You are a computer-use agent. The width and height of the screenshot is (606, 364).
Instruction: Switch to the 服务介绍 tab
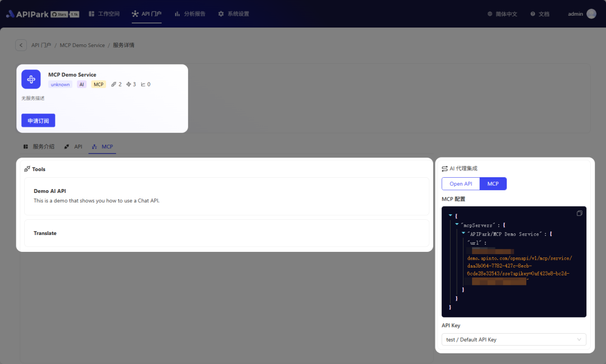coord(39,147)
